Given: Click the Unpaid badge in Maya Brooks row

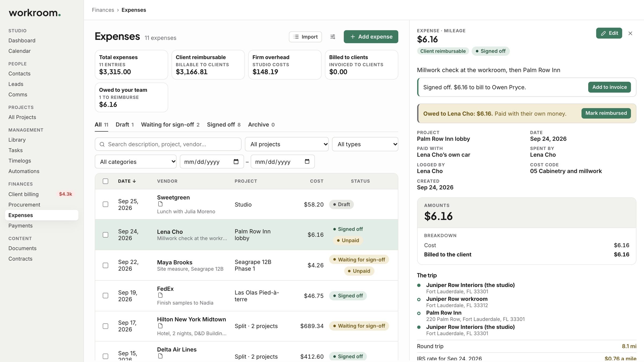Looking at the screenshot, I should [x=359, y=271].
